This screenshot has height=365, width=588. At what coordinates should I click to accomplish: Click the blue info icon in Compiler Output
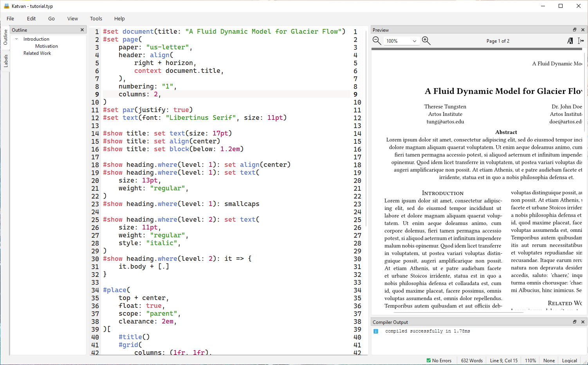[x=376, y=331]
